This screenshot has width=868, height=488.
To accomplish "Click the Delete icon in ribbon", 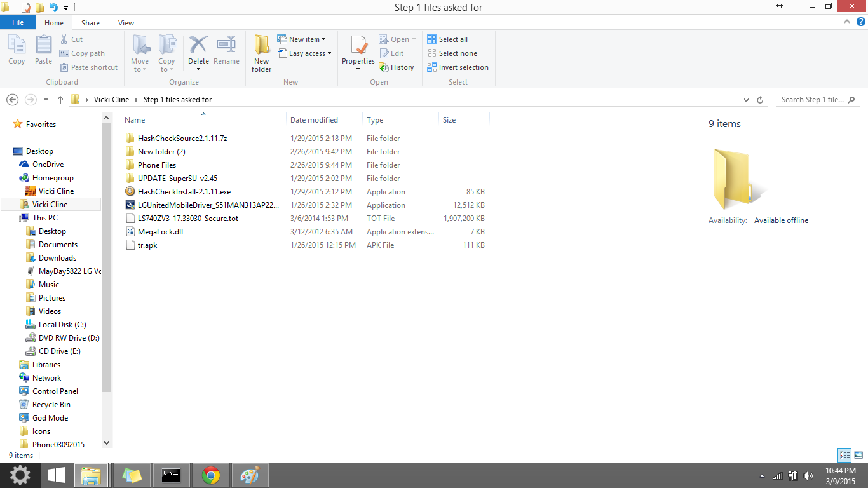I will click(198, 47).
